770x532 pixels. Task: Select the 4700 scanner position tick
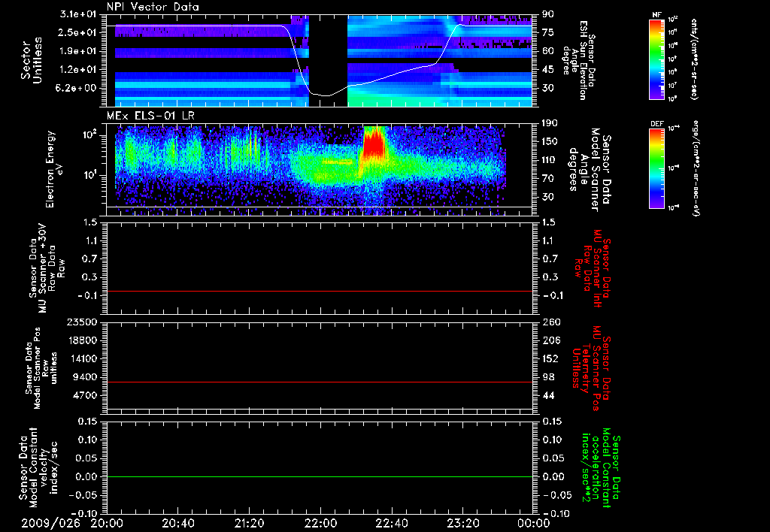tap(86, 395)
